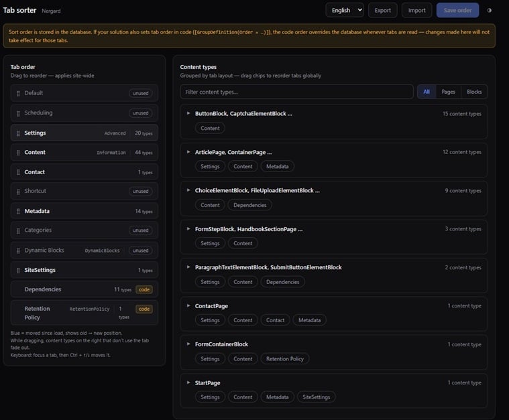Grab the drag handle of Scheduling tab

18,113
